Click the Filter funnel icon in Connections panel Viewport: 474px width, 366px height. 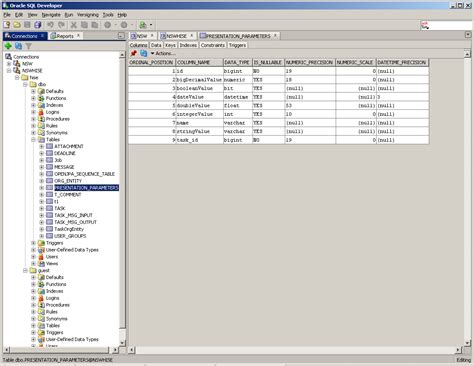pos(29,46)
